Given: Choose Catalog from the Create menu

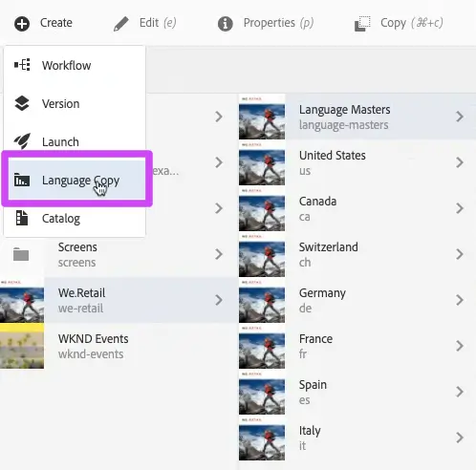Looking at the screenshot, I should [75, 219].
